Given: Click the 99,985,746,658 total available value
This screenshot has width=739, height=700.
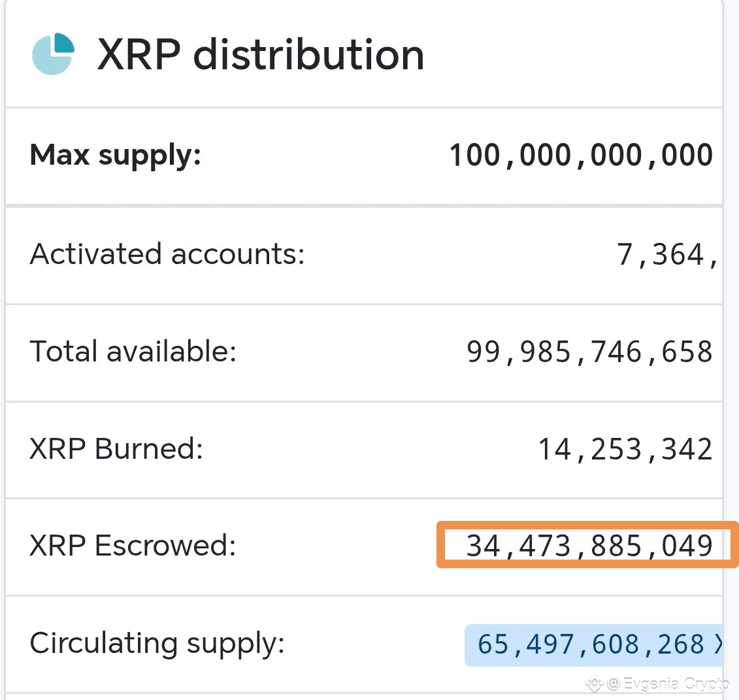Looking at the screenshot, I should 589,352.
